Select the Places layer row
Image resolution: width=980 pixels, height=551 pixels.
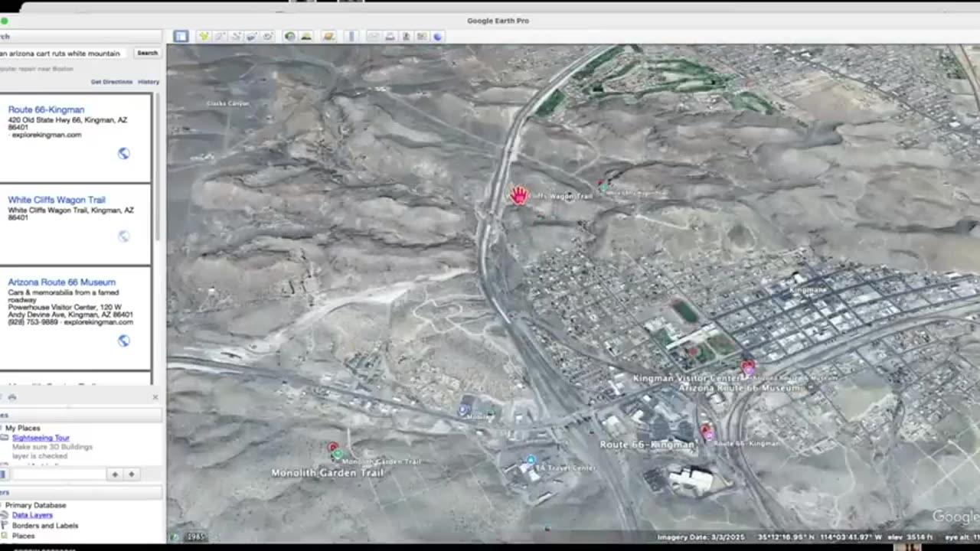click(24, 536)
